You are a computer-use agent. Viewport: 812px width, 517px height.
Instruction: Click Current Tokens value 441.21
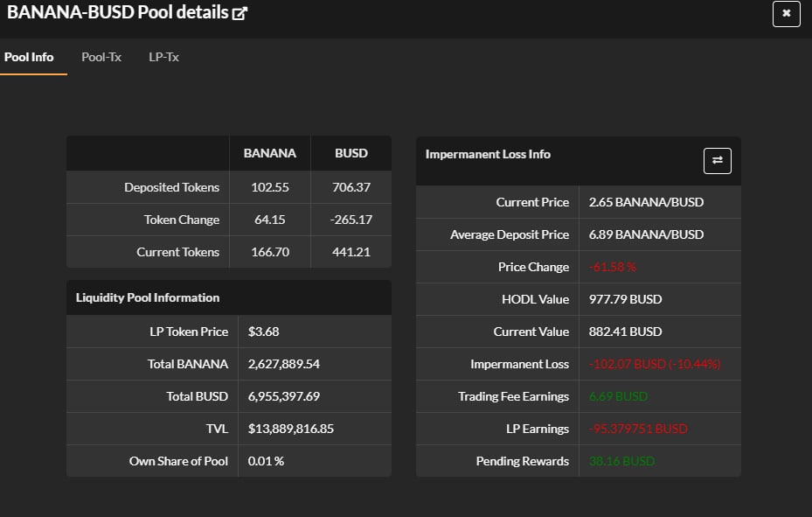(351, 252)
